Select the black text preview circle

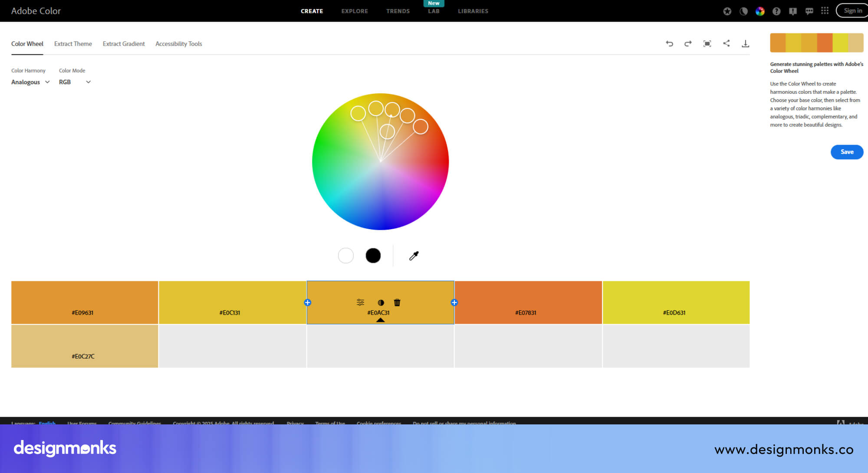(x=374, y=256)
